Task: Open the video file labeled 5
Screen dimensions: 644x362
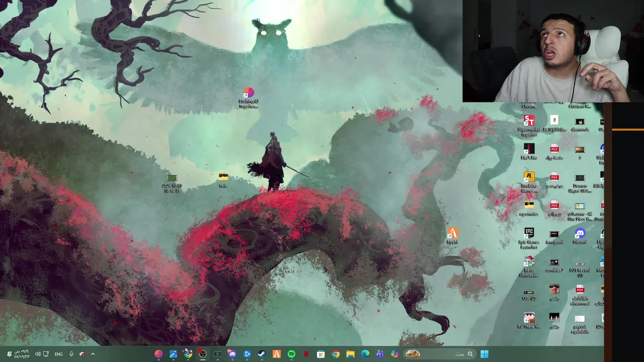Action: coord(580,152)
